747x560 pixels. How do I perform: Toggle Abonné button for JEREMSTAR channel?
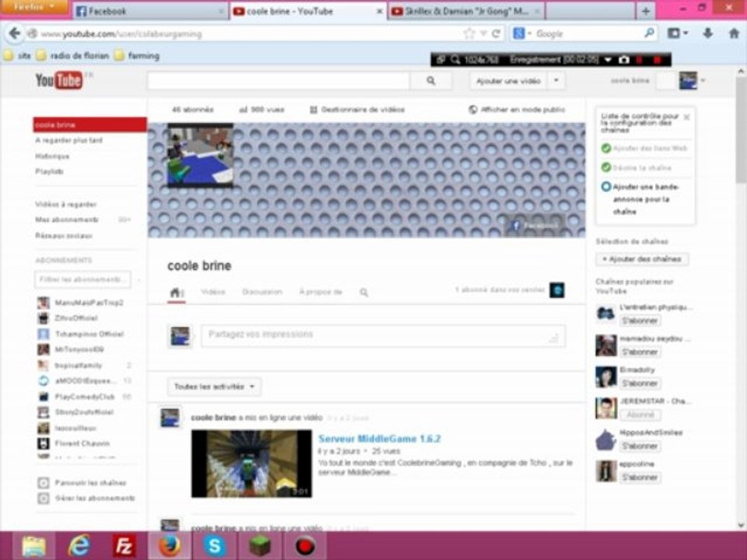pyautogui.click(x=640, y=415)
